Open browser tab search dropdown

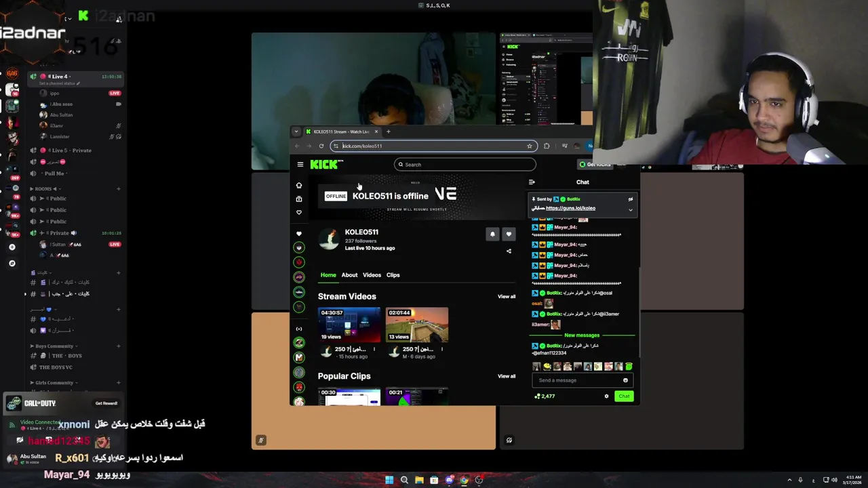click(296, 131)
